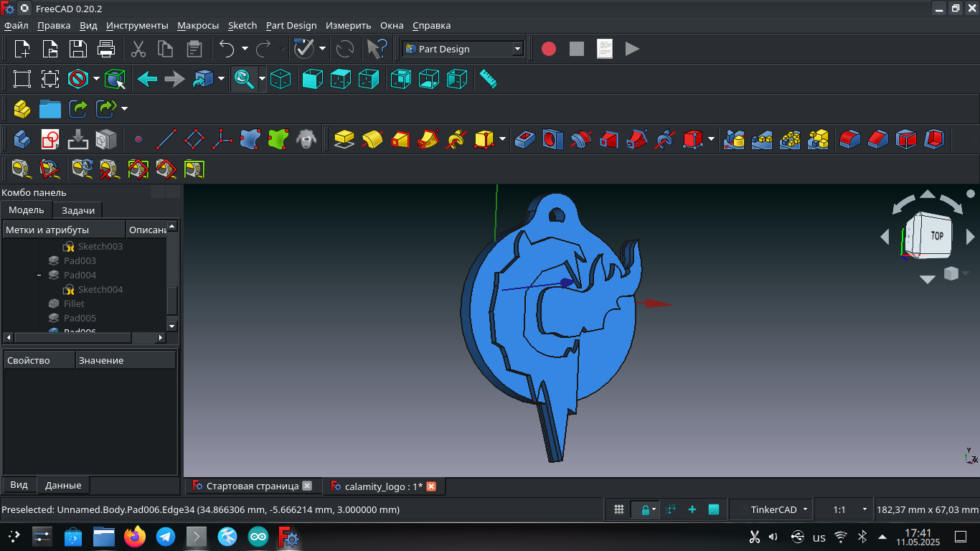Select the Fillet tool in the toolbar
Viewport: 980px width, 551px height.
(x=850, y=138)
